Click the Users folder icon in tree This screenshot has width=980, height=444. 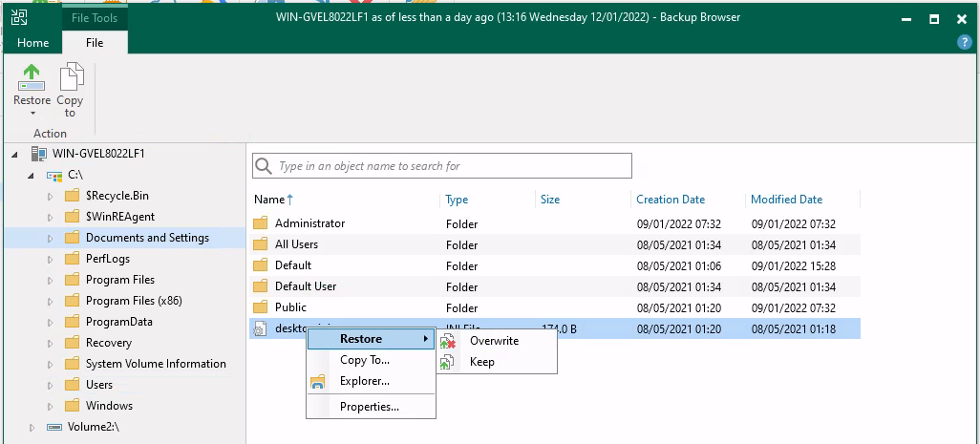[73, 385]
